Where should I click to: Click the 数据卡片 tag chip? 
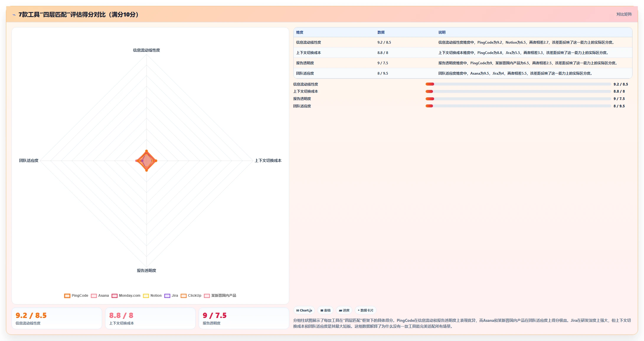(x=365, y=310)
